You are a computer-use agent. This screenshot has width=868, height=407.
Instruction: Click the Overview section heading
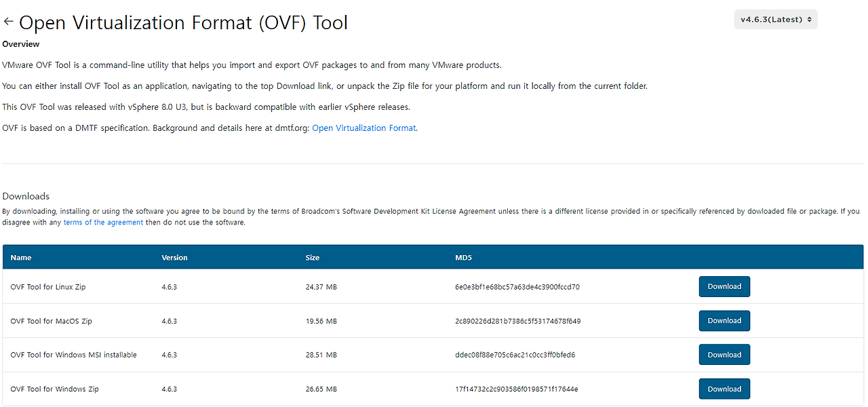(x=20, y=43)
